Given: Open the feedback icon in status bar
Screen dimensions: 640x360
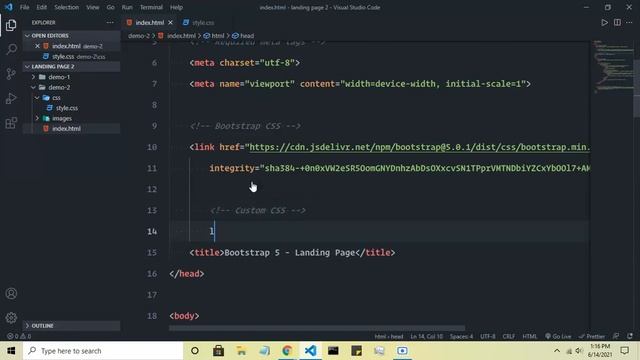Looking at the screenshot, I should pyautogui.click(x=616, y=336).
